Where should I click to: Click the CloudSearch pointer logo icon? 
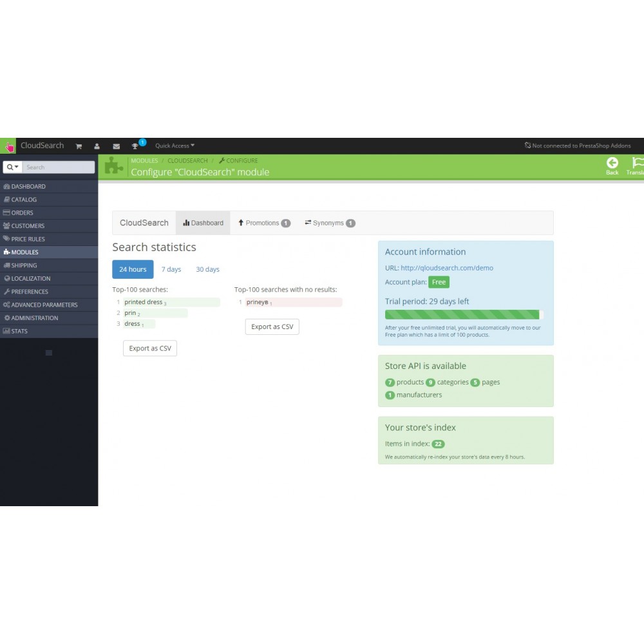point(8,146)
